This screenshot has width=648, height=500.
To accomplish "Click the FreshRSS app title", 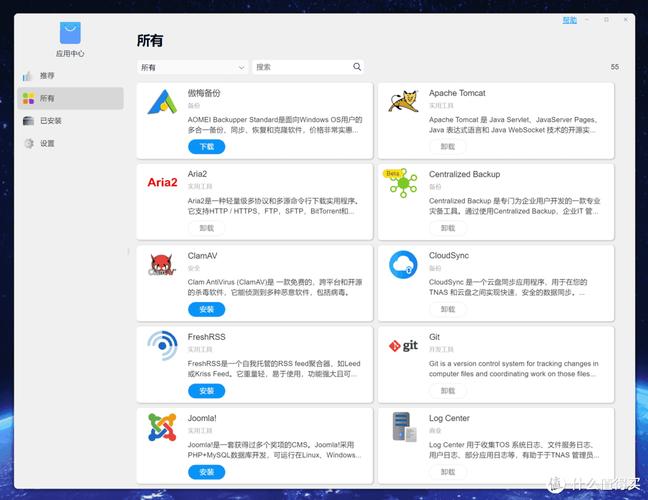I will (206, 337).
